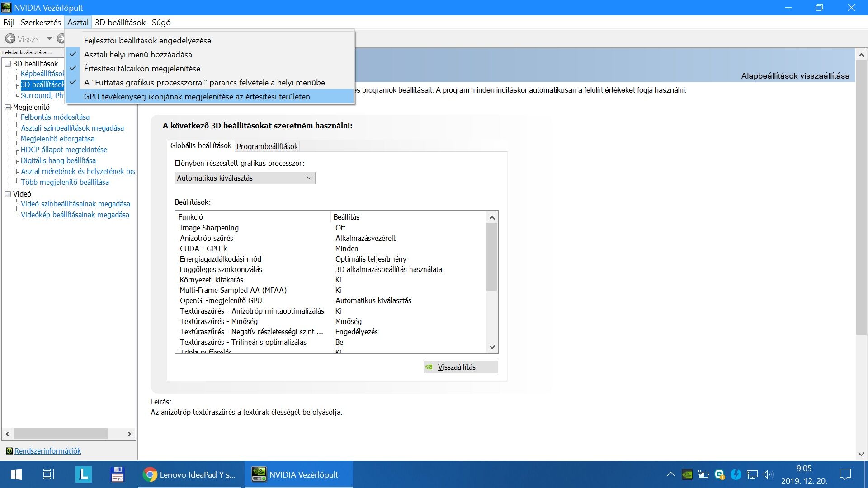Click the Thunderbolt tray icon
Viewport: 868px width, 488px height.
point(736,474)
